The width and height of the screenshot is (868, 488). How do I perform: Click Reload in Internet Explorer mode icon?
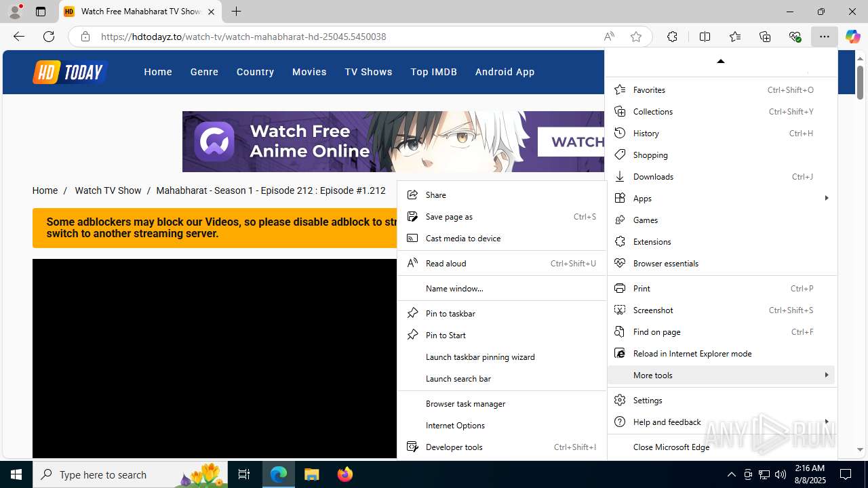click(619, 353)
